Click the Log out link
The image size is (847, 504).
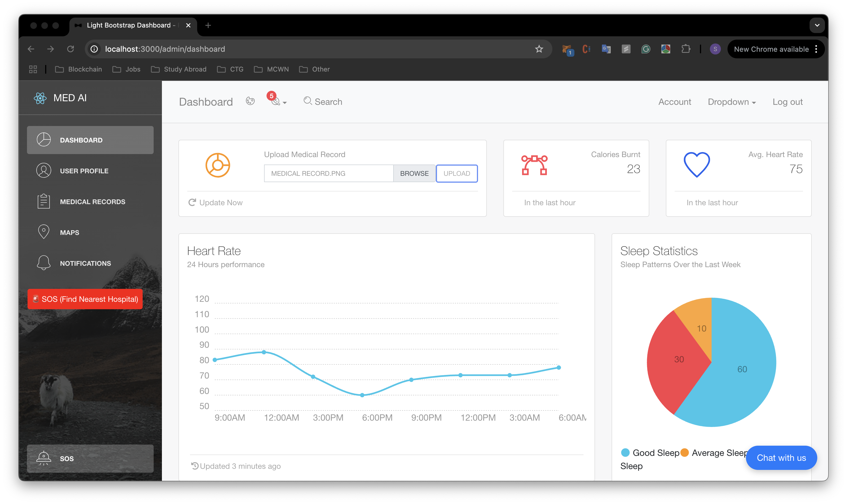[x=787, y=102]
